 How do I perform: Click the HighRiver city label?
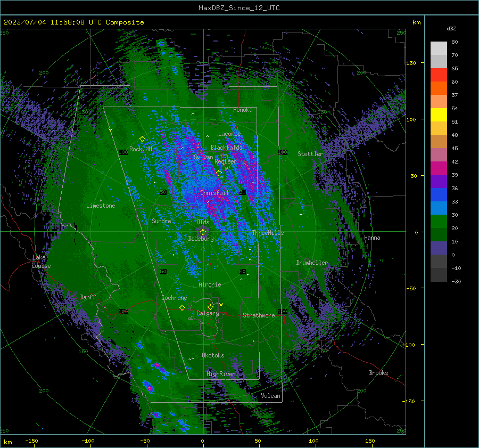pos(221,374)
